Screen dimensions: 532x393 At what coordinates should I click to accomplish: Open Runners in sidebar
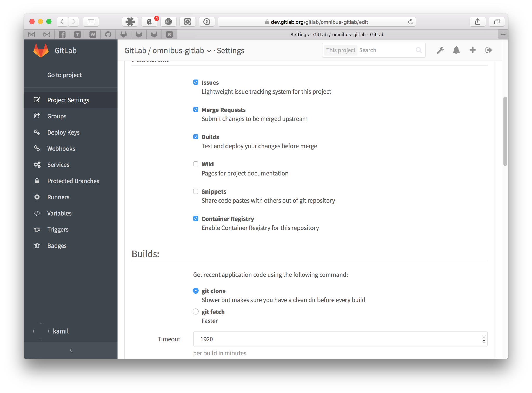tap(71, 197)
